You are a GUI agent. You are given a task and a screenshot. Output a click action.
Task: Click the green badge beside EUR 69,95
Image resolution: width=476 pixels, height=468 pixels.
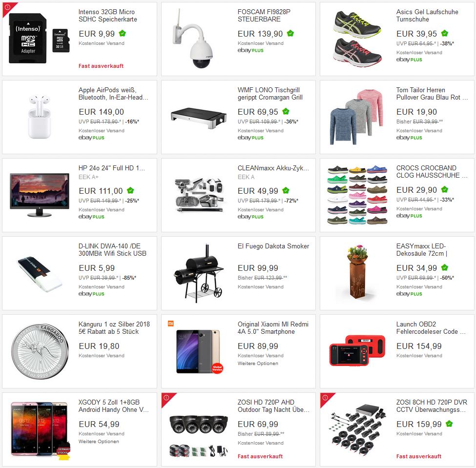286,111
